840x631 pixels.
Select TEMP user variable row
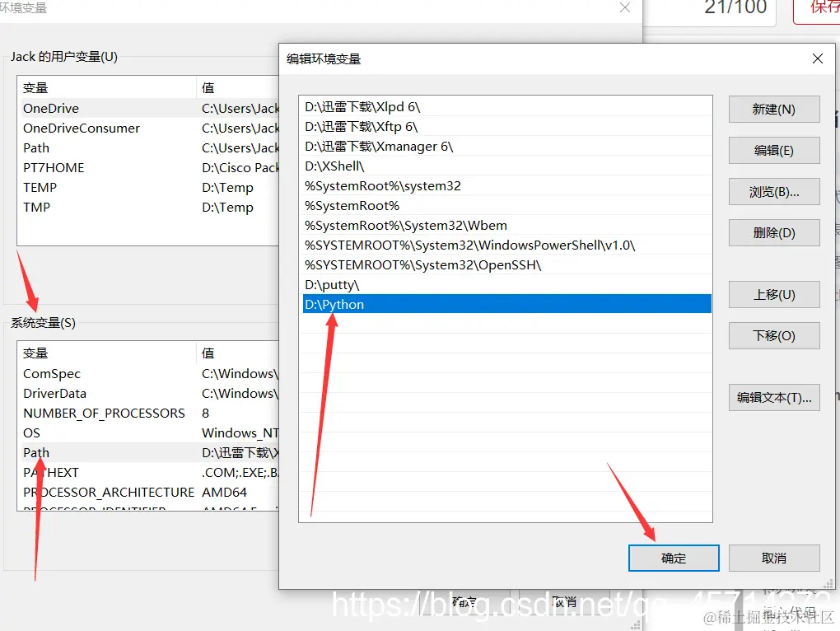[150, 188]
